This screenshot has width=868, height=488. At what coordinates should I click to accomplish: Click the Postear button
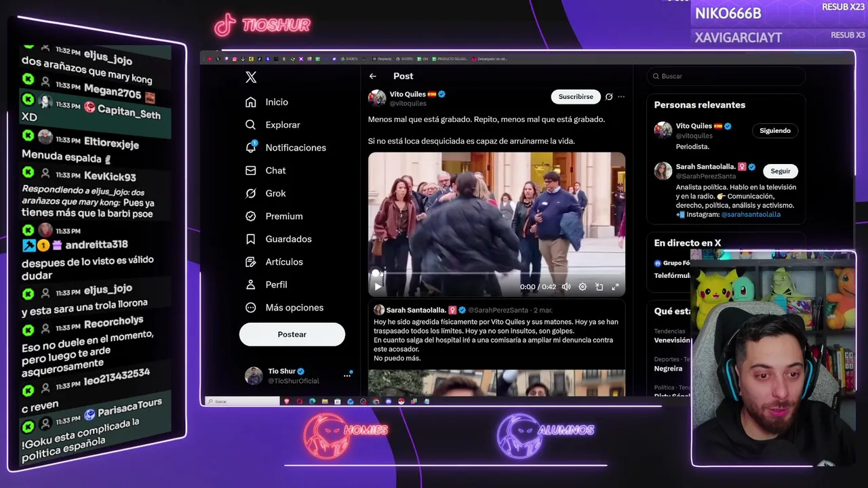[292, 334]
